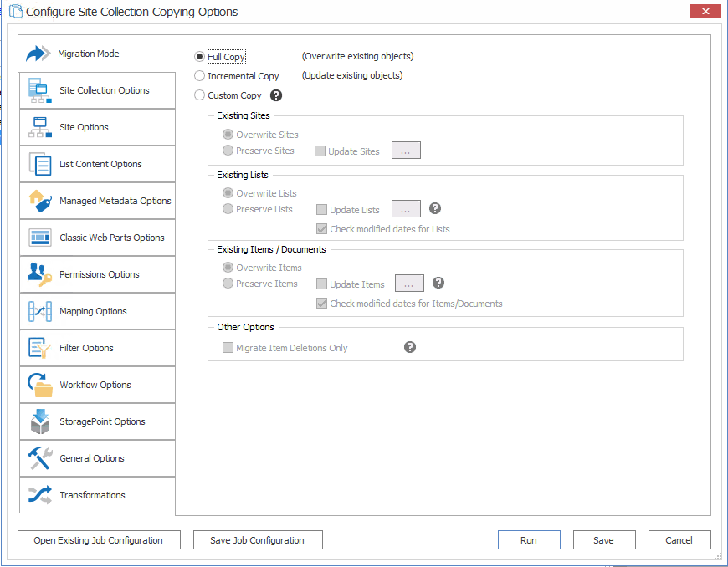Click the Workflow Options folder icon
Screen dimensions: 728x567
(x=38, y=384)
